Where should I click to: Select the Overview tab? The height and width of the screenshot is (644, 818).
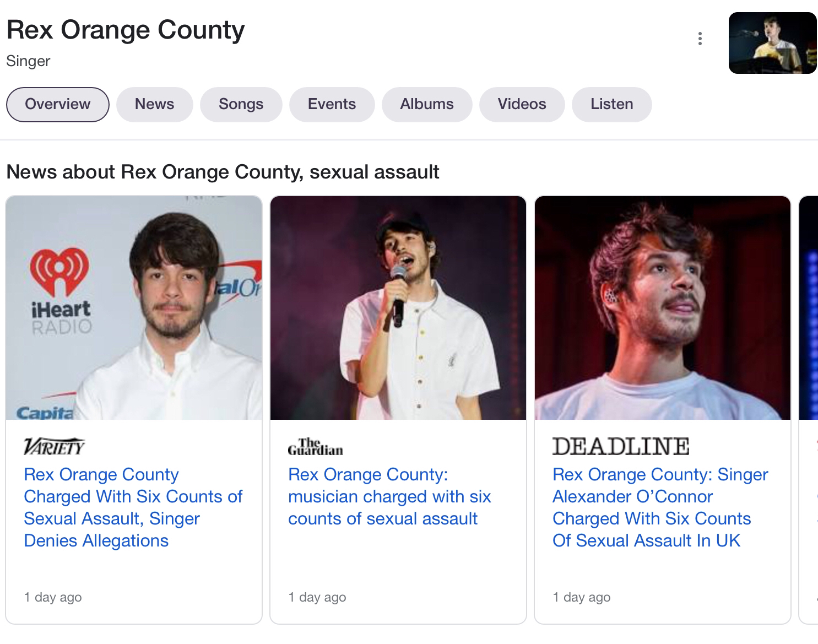point(58,104)
